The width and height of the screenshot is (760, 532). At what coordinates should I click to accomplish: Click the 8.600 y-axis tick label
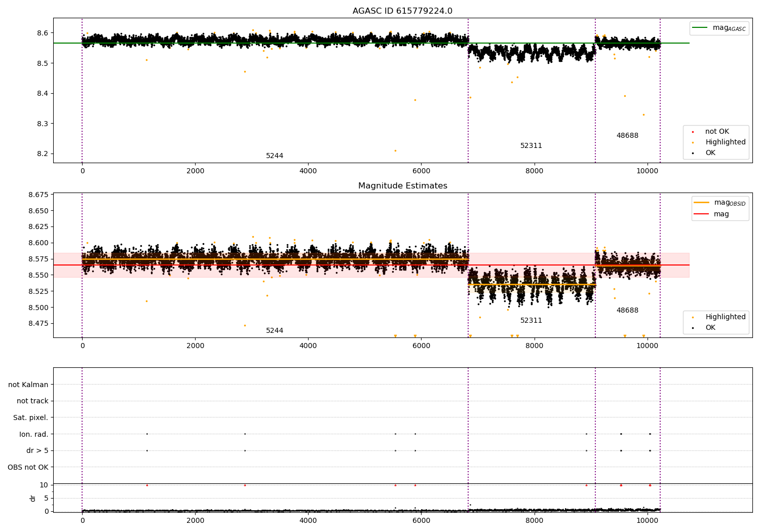click(x=39, y=243)
